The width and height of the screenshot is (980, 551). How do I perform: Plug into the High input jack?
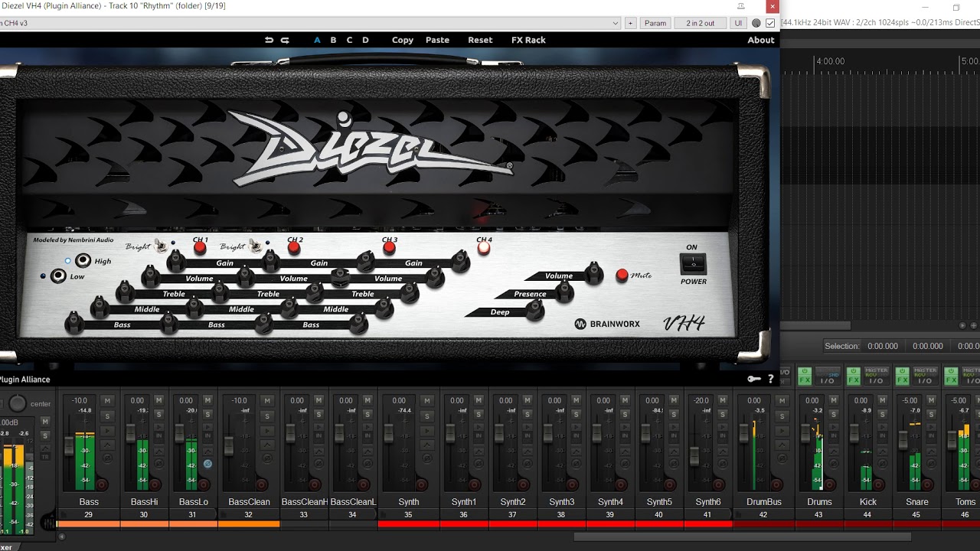tap(83, 261)
